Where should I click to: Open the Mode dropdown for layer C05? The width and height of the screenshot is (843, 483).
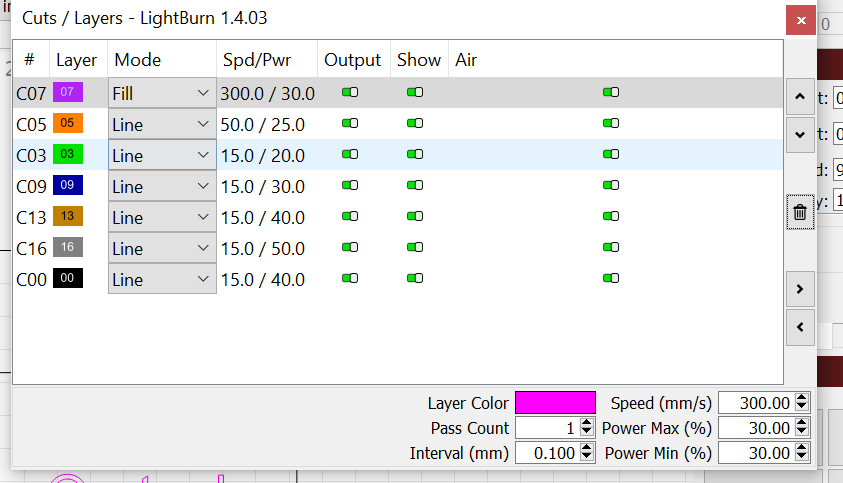[162, 124]
